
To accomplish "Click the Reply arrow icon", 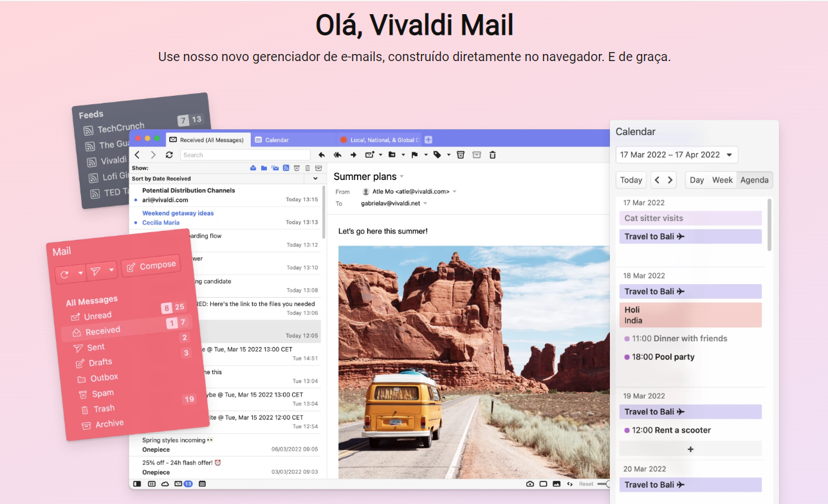I will [x=322, y=155].
